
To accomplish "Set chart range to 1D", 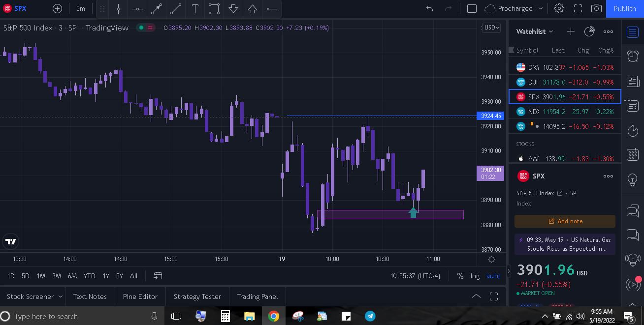I will point(11,276).
